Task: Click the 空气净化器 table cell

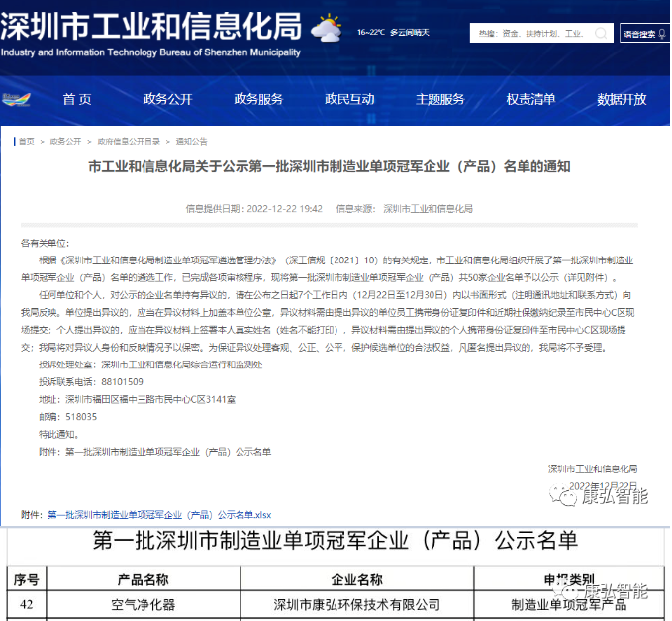Action: pyautogui.click(x=144, y=605)
